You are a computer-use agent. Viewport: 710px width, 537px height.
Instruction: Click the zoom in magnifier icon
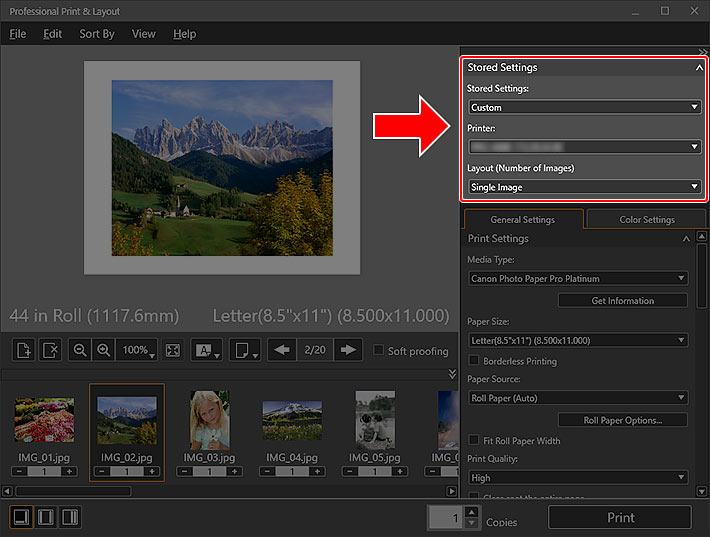(x=103, y=350)
